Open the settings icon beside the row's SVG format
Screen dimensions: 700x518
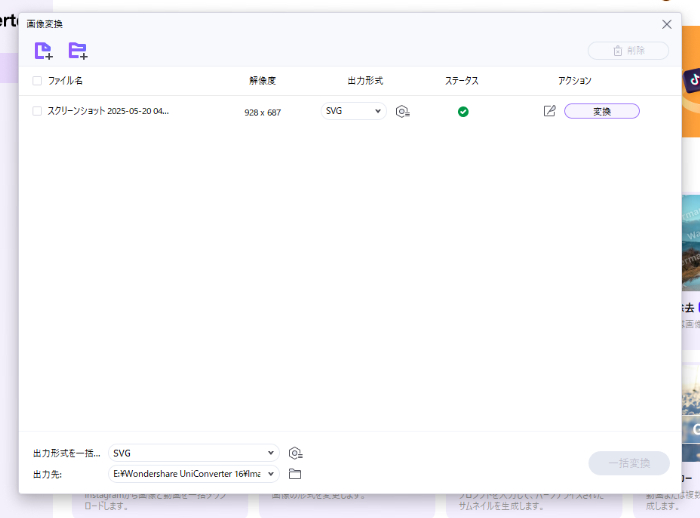[403, 111]
